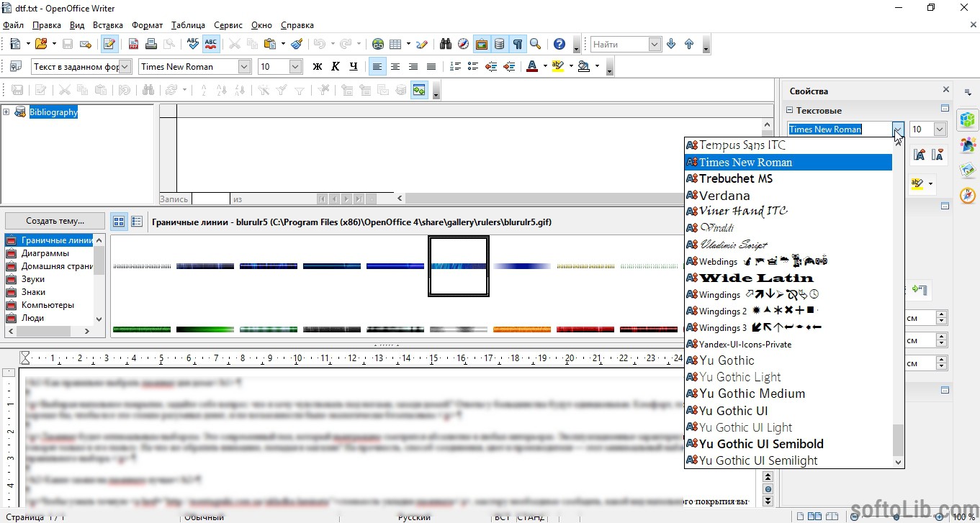This screenshot has width=980, height=523.
Task: Pick Yu Gothic UI Semibold font
Action: pyautogui.click(x=788, y=444)
